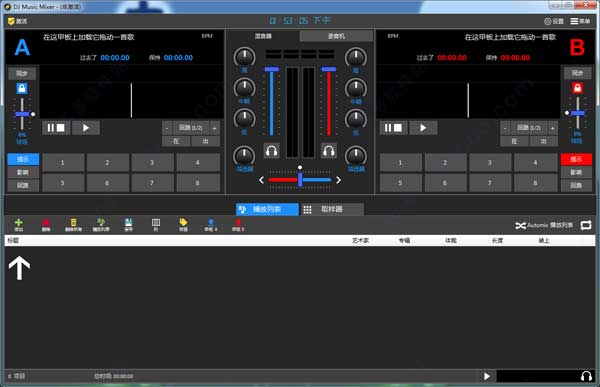This screenshot has height=387, width=600.
Task: Click the crossfader right arrow
Action: point(338,180)
